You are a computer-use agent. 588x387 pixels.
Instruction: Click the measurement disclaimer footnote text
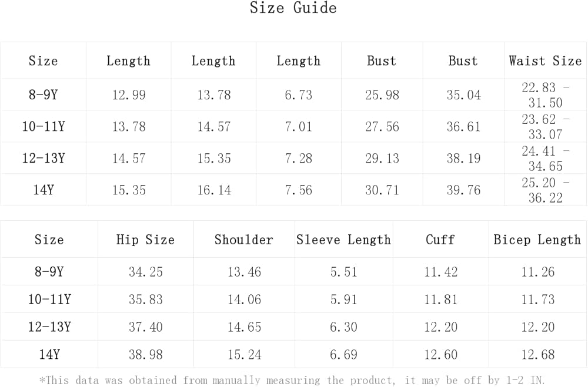click(x=292, y=380)
